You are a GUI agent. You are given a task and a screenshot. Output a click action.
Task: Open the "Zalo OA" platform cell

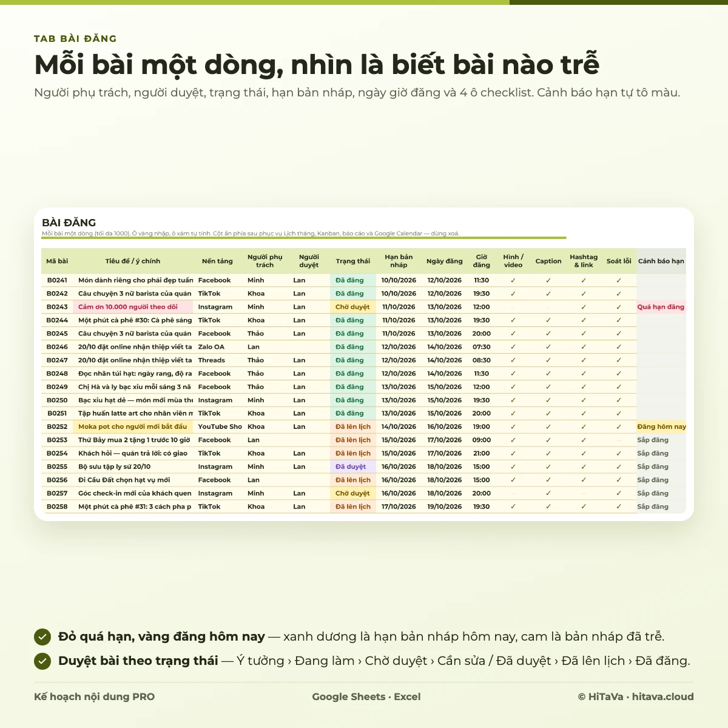tap(217, 347)
